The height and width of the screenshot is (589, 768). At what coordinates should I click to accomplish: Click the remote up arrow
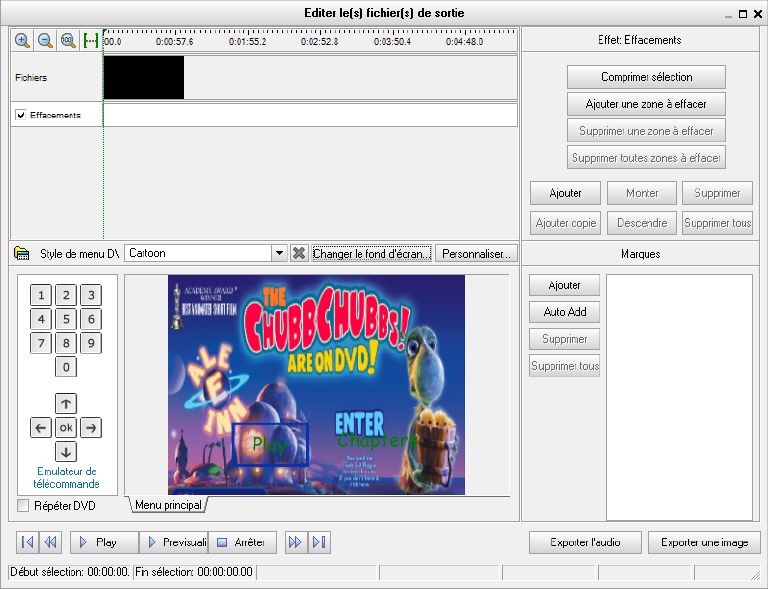66,404
